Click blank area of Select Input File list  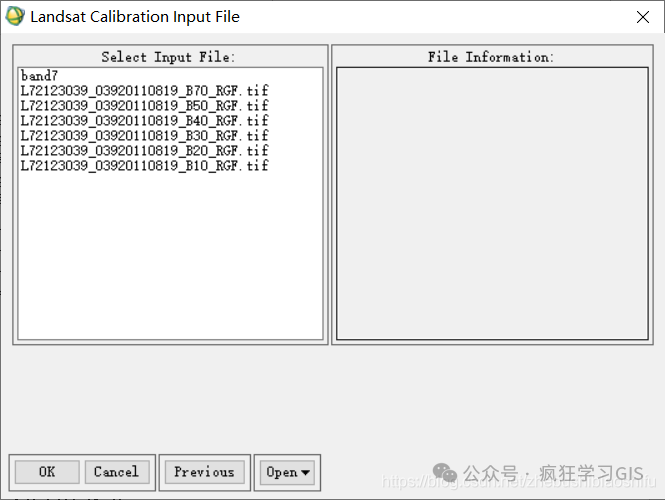click(x=170, y=254)
